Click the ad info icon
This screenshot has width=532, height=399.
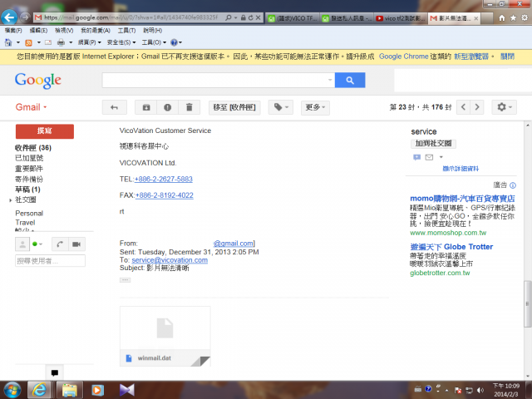[x=513, y=185]
